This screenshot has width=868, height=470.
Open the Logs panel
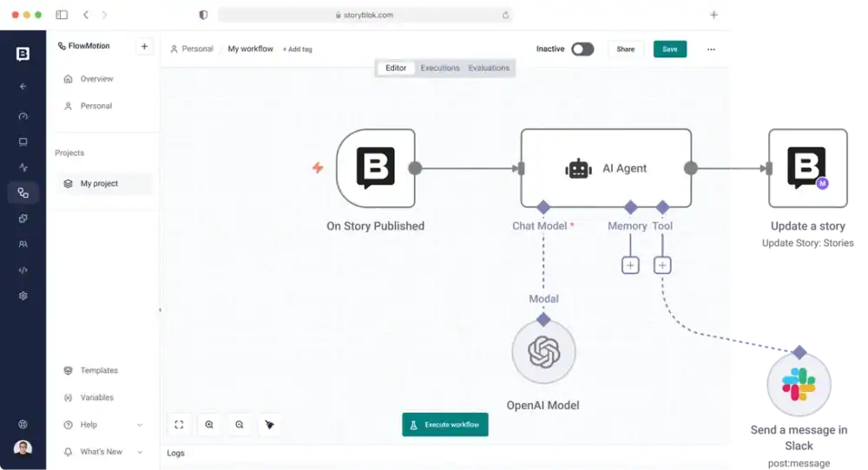pos(175,453)
